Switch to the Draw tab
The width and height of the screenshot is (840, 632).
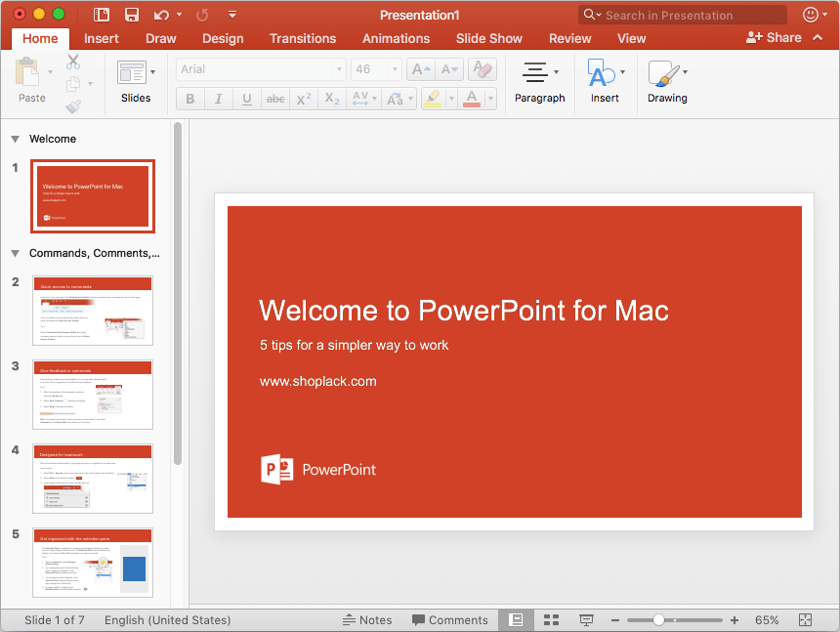click(x=161, y=38)
